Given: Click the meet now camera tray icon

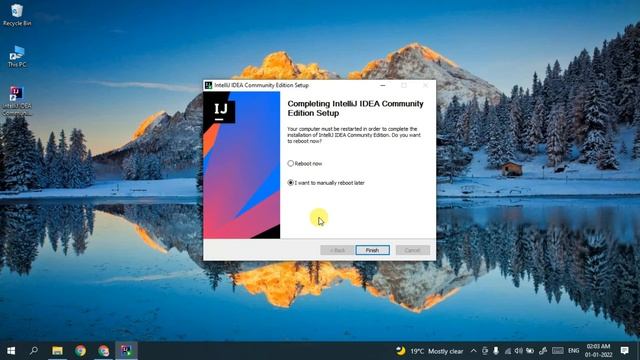Looking at the screenshot, I should pyautogui.click(x=484, y=351).
